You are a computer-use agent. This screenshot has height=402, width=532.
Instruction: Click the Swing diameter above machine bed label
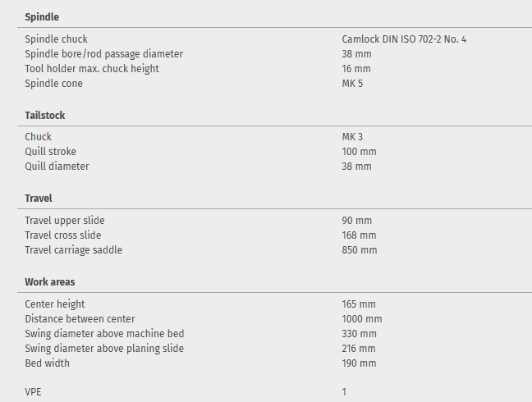click(x=104, y=334)
